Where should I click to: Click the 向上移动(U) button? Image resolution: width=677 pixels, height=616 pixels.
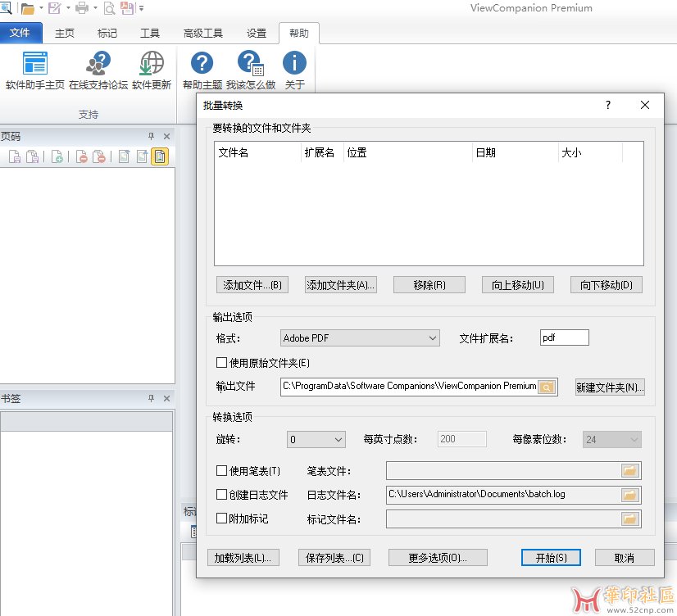[x=518, y=285]
